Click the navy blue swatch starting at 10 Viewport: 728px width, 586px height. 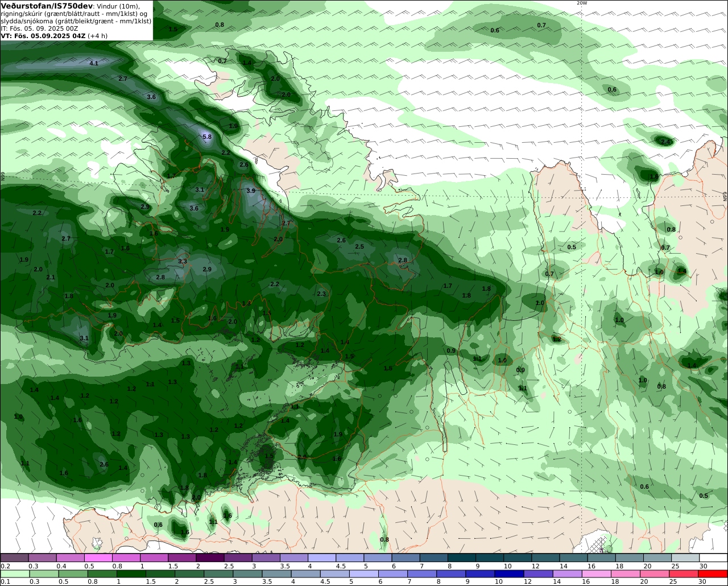click(x=509, y=574)
